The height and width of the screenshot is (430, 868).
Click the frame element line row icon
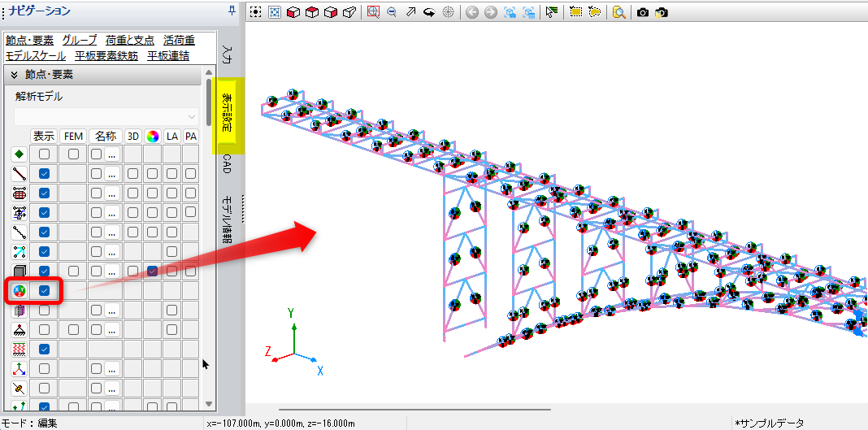point(20,174)
